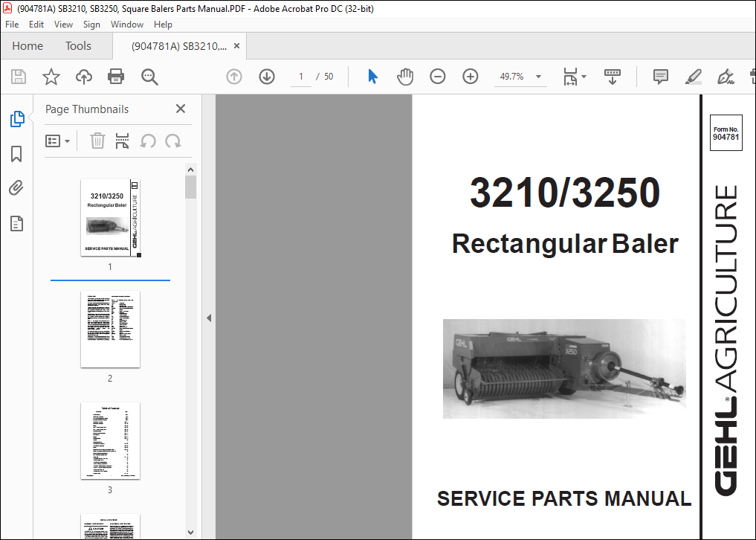The image size is (756, 540).
Task: Click the thumbnails scrollbar down arrow
Action: tap(190, 533)
